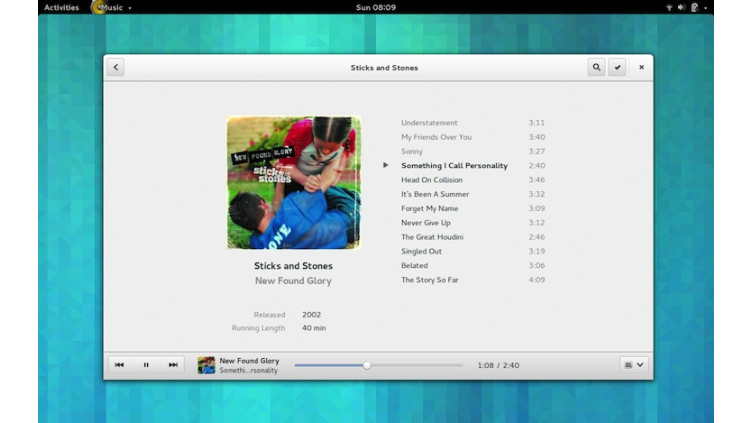Click the 1:08 / 2:40 time display
The height and width of the screenshot is (423, 752).
[498, 365]
